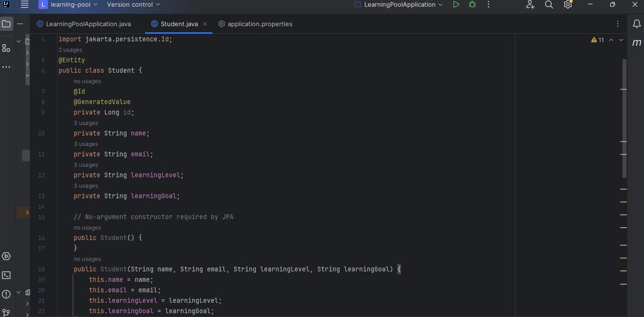Collapse the chevron beside the libraries icon
The height and width of the screenshot is (317, 644).
point(19,292)
